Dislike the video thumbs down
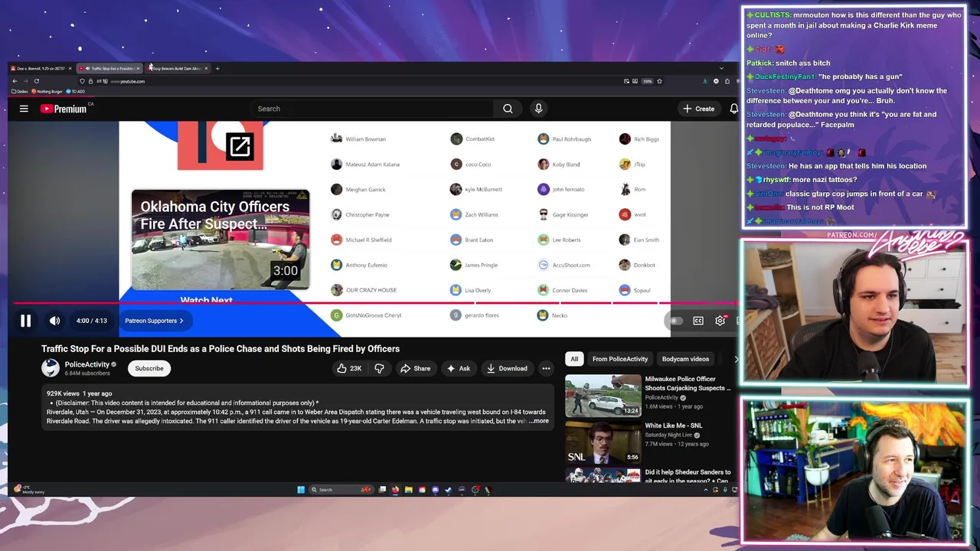 [x=380, y=368]
